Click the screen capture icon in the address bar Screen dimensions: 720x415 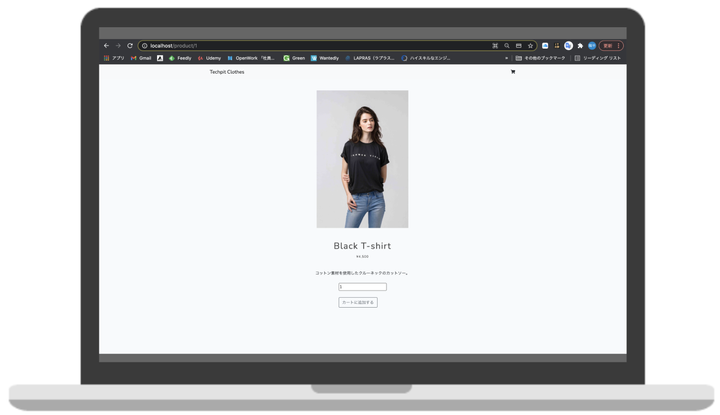[495, 46]
